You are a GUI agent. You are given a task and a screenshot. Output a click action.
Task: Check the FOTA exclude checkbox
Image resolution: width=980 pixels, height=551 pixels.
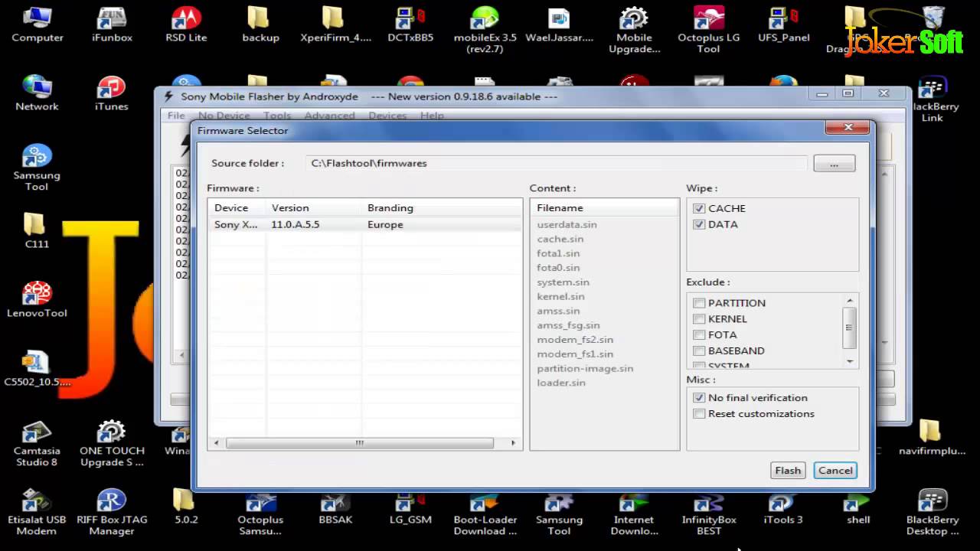click(x=699, y=335)
